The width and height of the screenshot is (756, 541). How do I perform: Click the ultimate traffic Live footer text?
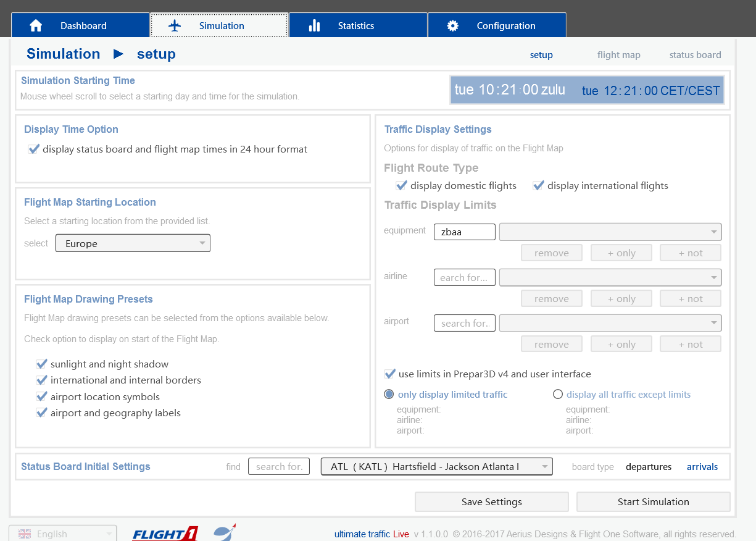[x=372, y=534]
